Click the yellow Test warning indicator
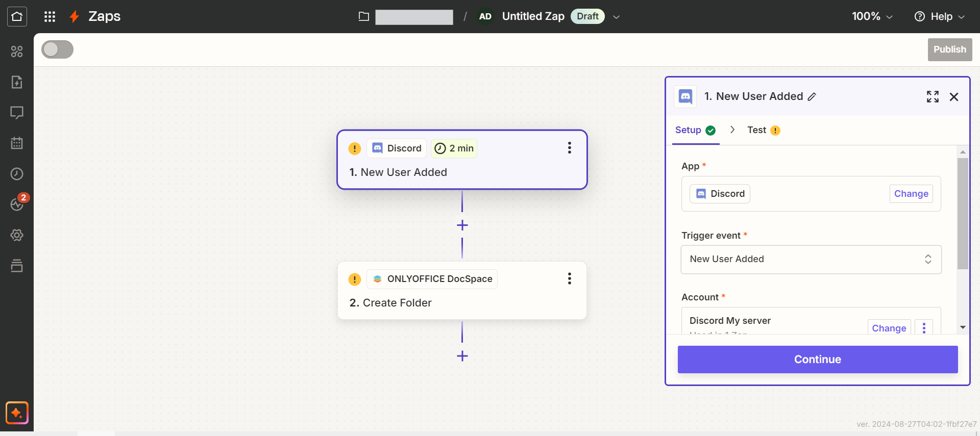 (x=775, y=131)
